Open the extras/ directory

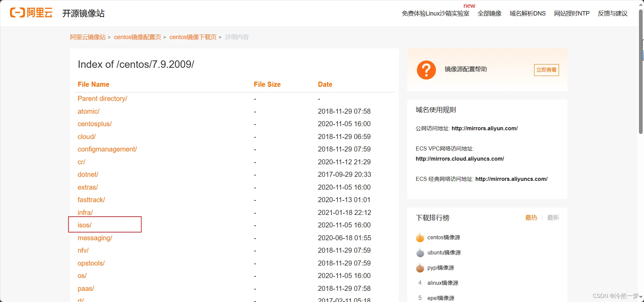(88, 187)
